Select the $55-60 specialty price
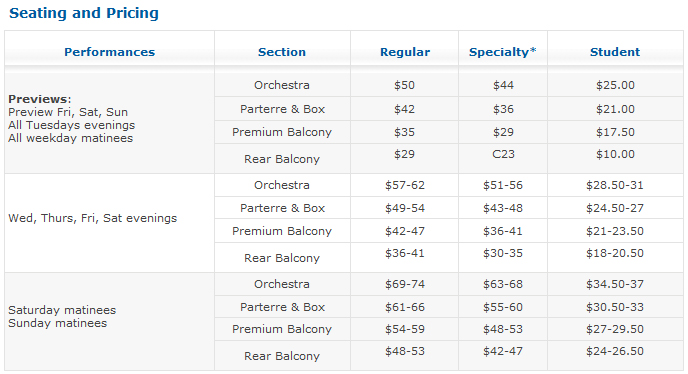Image resolution: width=688 pixels, height=374 pixels. point(503,307)
